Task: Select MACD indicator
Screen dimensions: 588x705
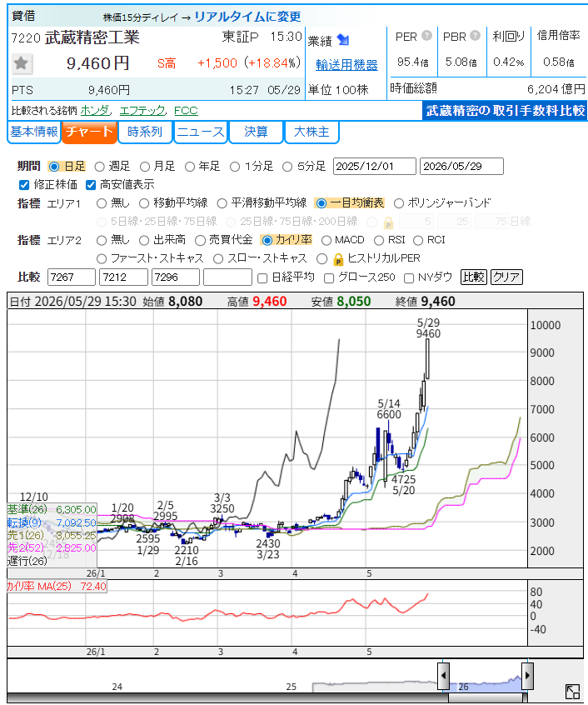Action: [x=326, y=241]
